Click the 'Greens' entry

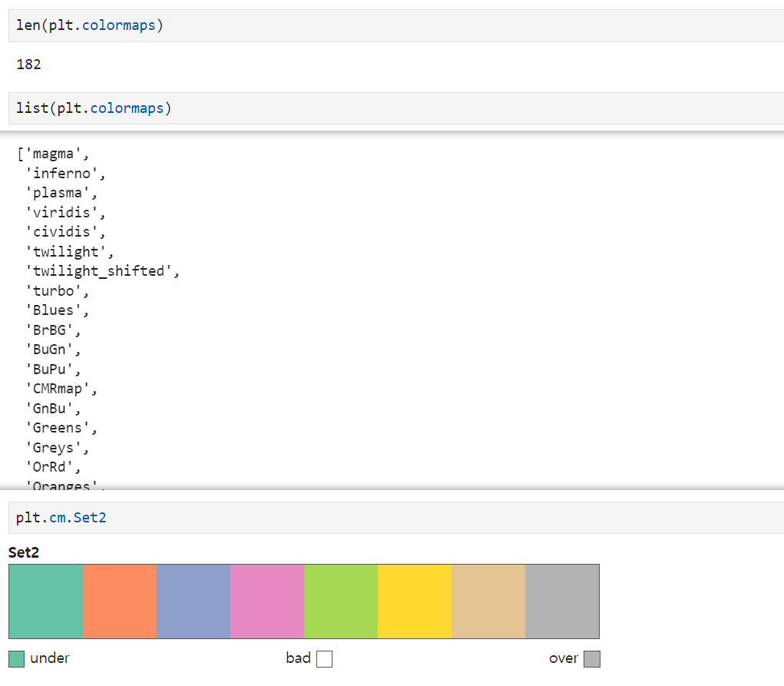57,428
